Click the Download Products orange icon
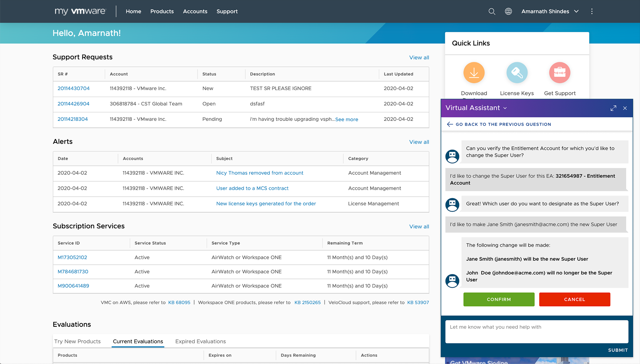This screenshot has height=364, width=640. coord(474,73)
